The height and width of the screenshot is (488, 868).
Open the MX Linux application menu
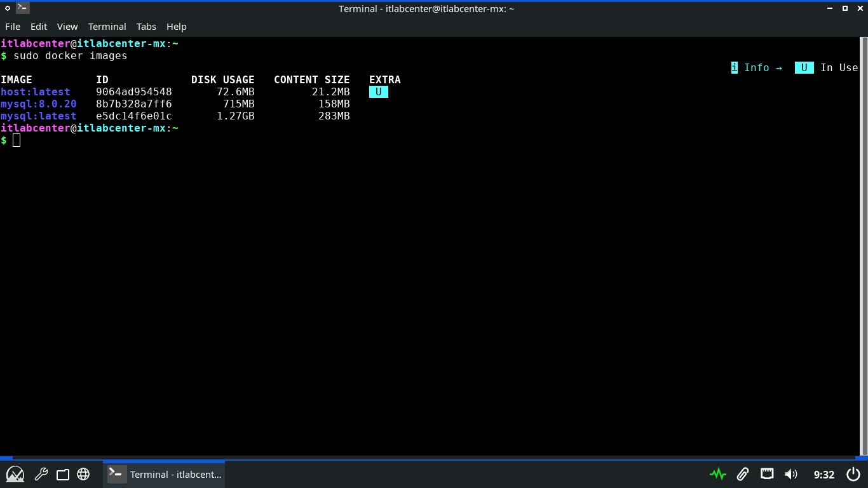[x=15, y=474]
